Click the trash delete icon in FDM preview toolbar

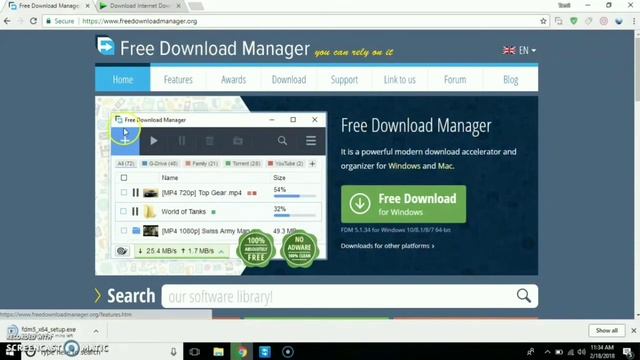(x=209, y=141)
